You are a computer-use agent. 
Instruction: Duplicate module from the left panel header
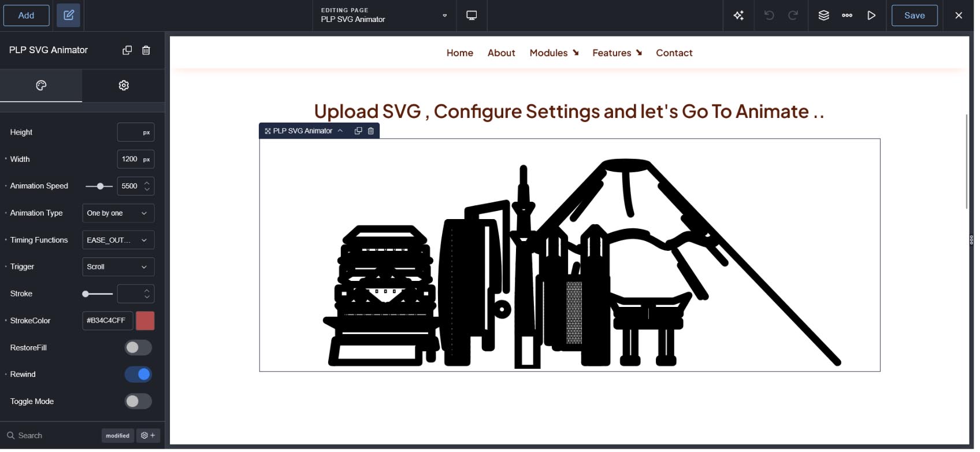click(x=128, y=50)
